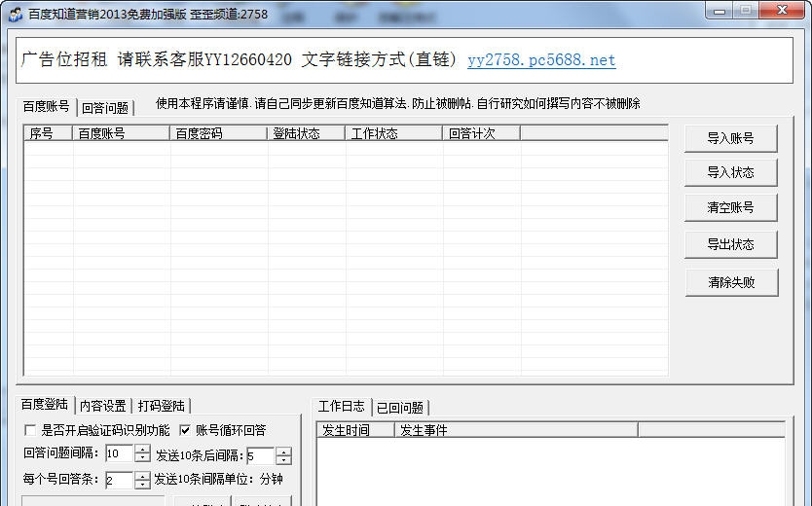Sort by 百度账号 column header
812x506 pixels.
121,133
